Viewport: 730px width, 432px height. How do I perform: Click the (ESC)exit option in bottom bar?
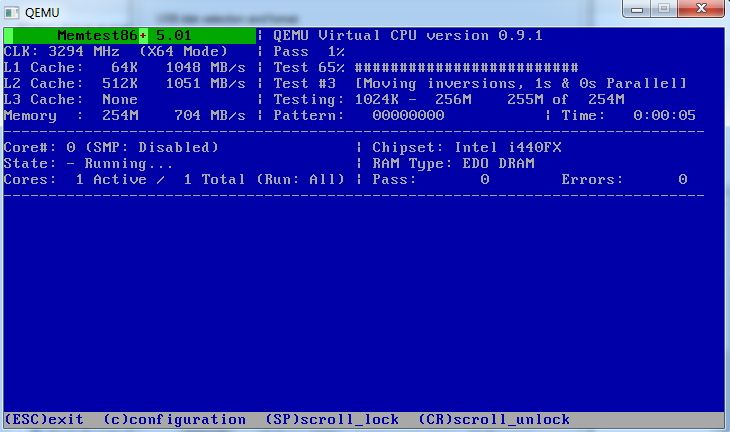click(x=44, y=419)
